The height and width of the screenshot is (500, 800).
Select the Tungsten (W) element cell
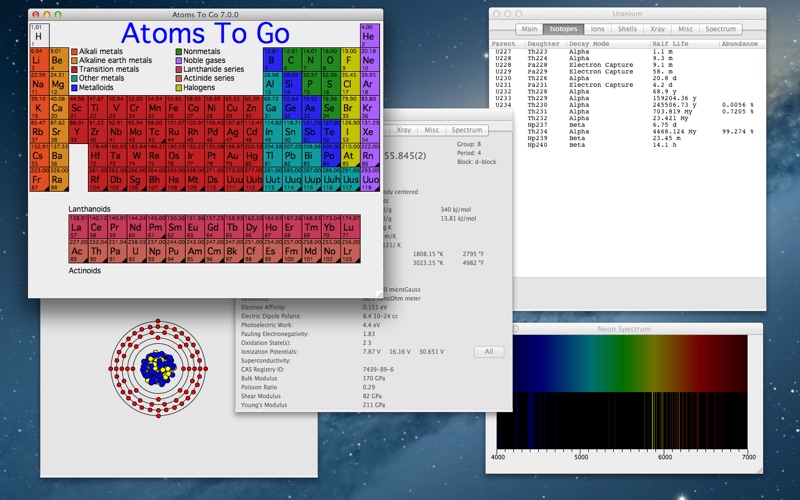pos(137,156)
